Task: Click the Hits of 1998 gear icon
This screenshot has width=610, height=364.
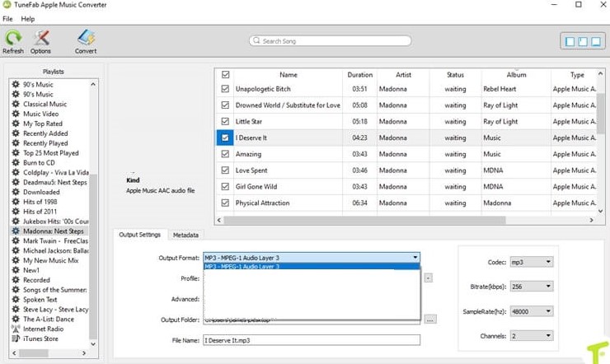Action: (x=16, y=202)
